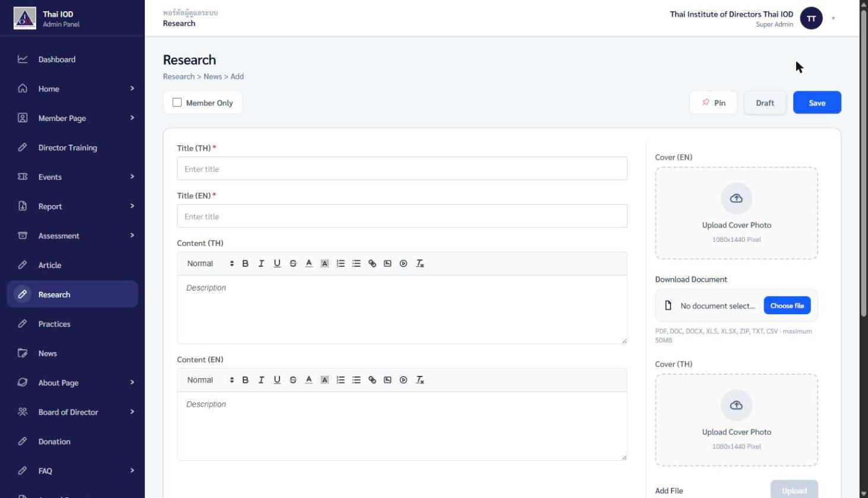Open background color picker in Content (EN) toolbar
Viewport: 868px width, 498px height.
coord(325,380)
